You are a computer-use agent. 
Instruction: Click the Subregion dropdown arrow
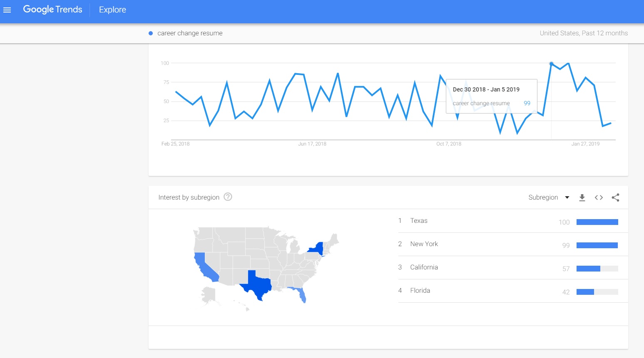[567, 198]
